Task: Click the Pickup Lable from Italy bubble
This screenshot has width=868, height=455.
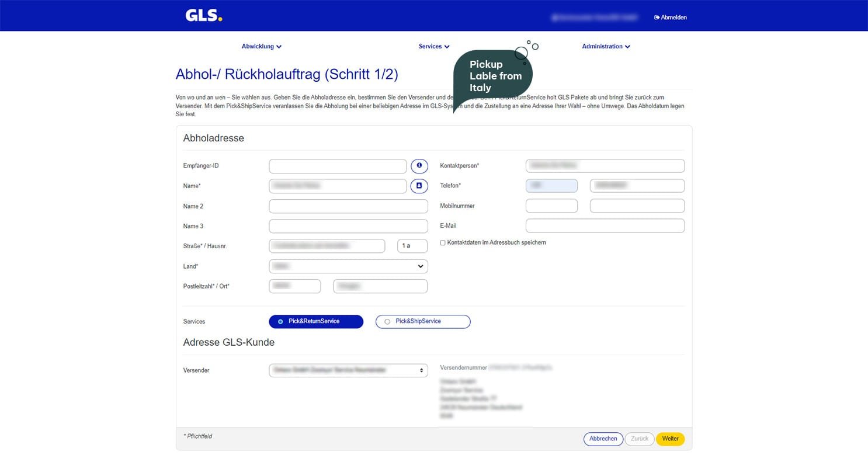Action: [x=494, y=76]
